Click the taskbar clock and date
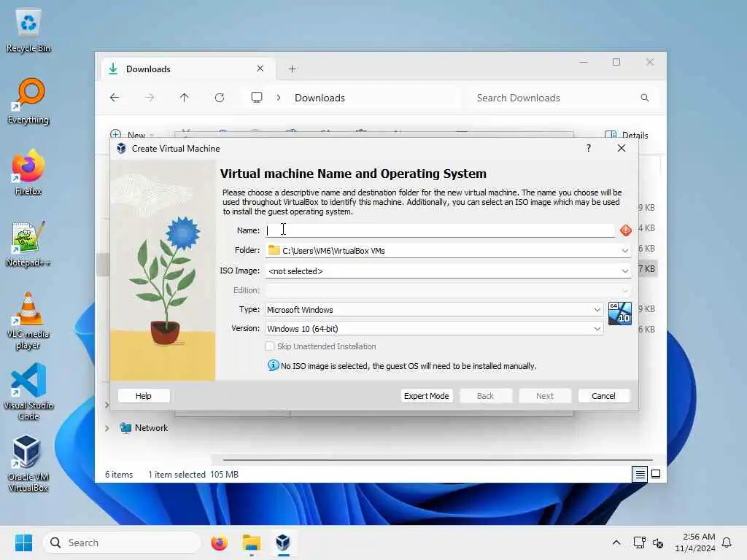This screenshot has width=747, height=560. pos(694,542)
